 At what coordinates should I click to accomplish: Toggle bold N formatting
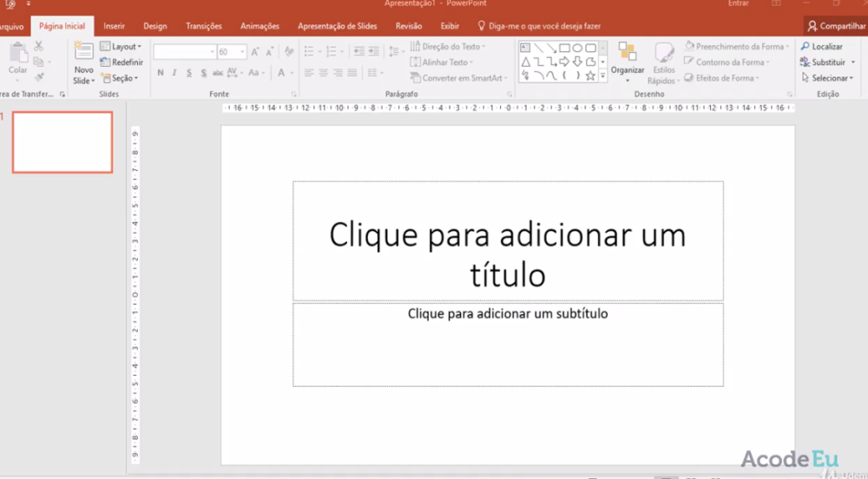click(161, 73)
